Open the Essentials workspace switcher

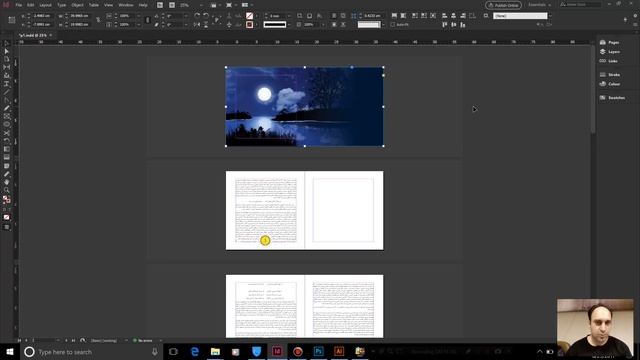click(x=540, y=5)
